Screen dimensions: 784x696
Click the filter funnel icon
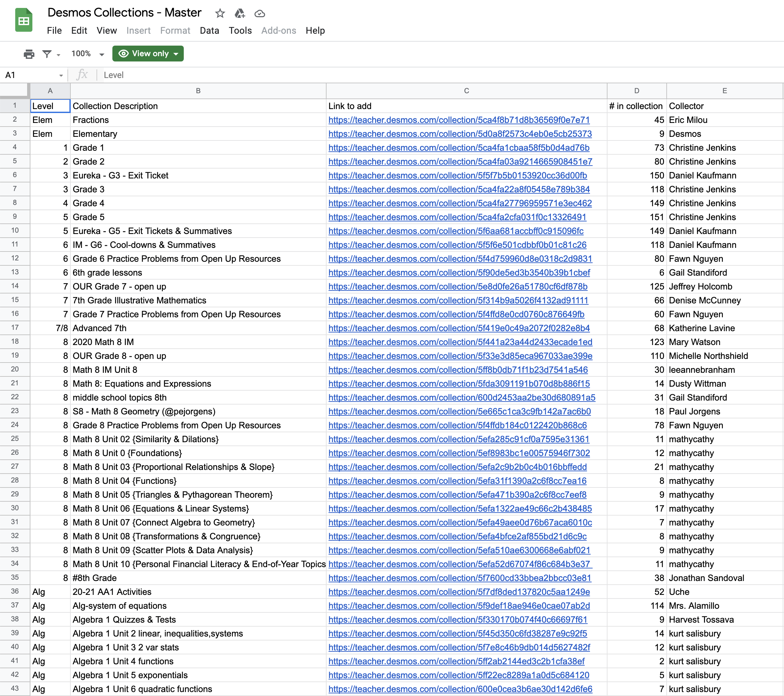tap(47, 54)
